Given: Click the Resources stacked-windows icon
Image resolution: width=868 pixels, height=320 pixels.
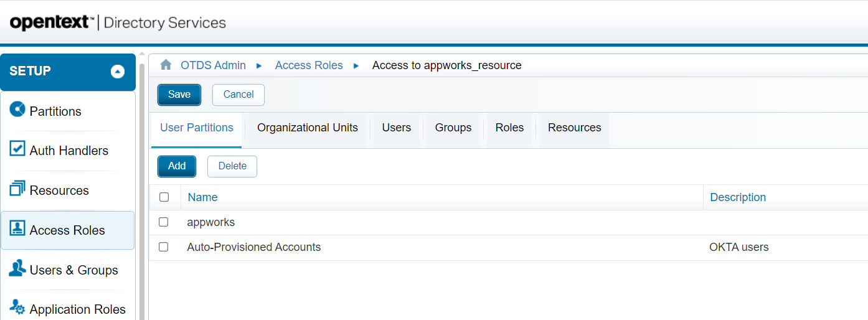Looking at the screenshot, I should pyautogui.click(x=17, y=189).
